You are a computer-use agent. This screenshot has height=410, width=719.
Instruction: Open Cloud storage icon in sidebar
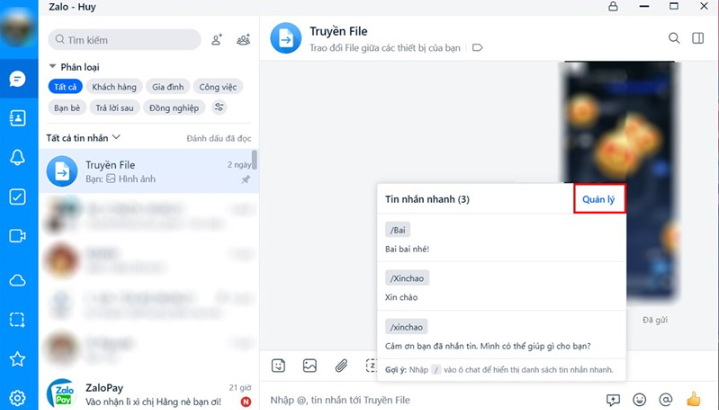point(17,280)
